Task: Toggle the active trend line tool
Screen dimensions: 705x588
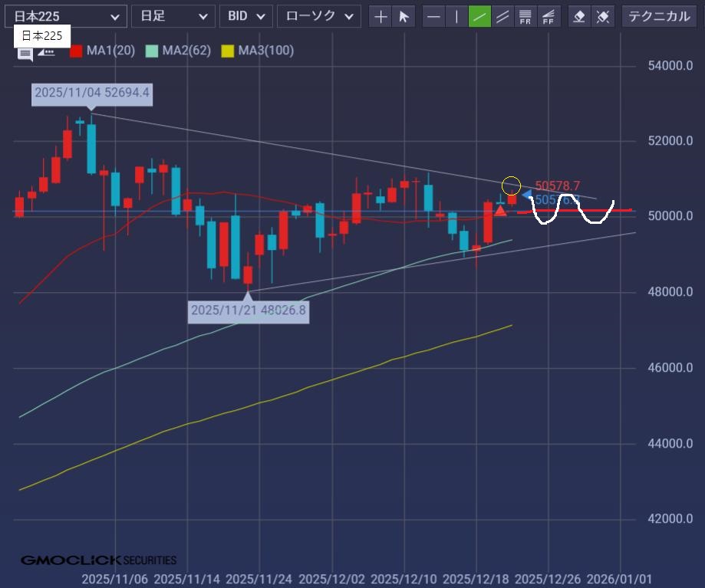Action: coord(480,16)
